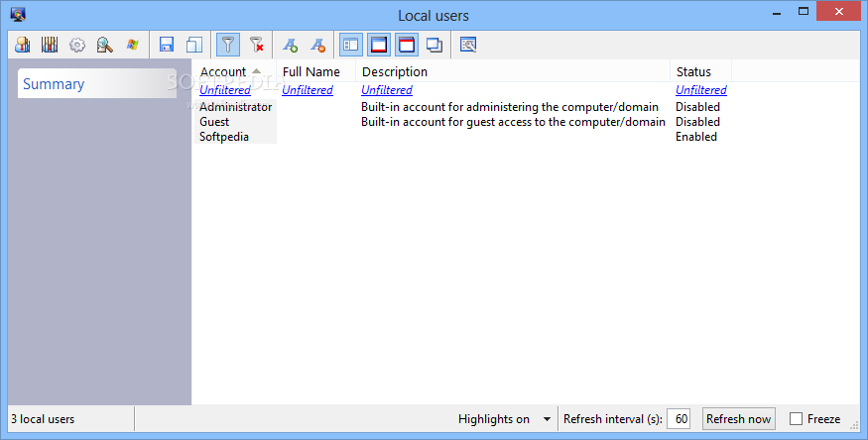
Task: Enable the Freeze checkbox
Action: (x=796, y=419)
